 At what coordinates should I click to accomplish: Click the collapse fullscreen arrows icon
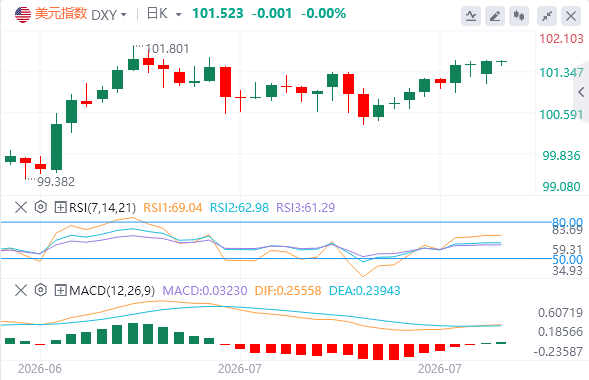[547, 16]
